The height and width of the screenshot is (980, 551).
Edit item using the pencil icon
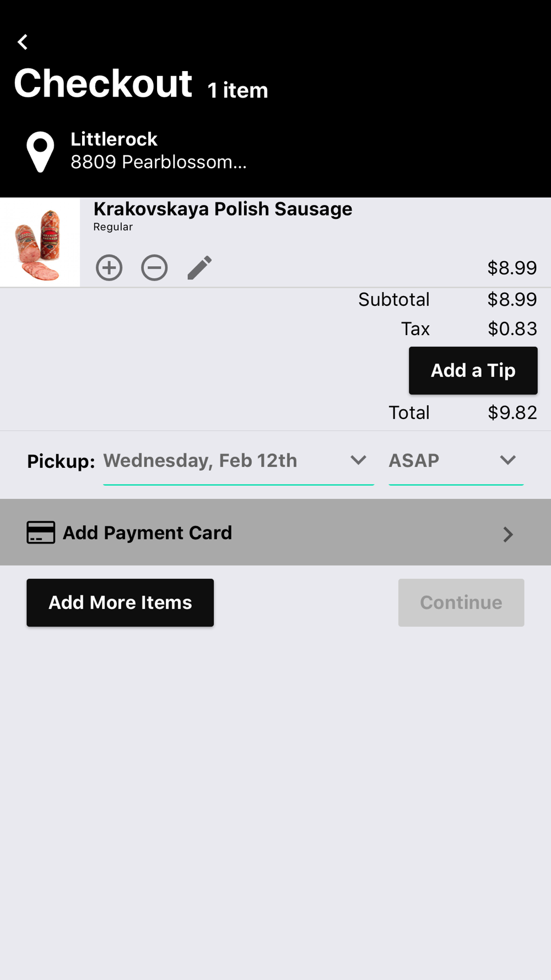(199, 268)
